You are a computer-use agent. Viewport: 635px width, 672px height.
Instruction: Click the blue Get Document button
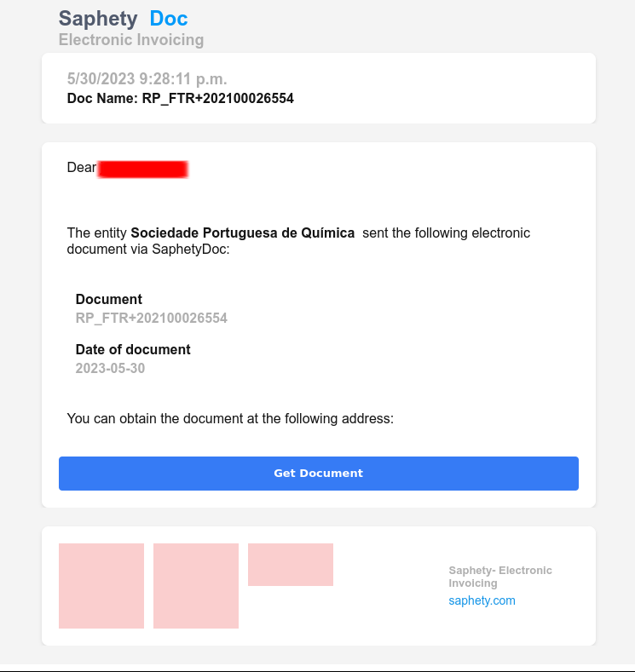click(x=318, y=474)
